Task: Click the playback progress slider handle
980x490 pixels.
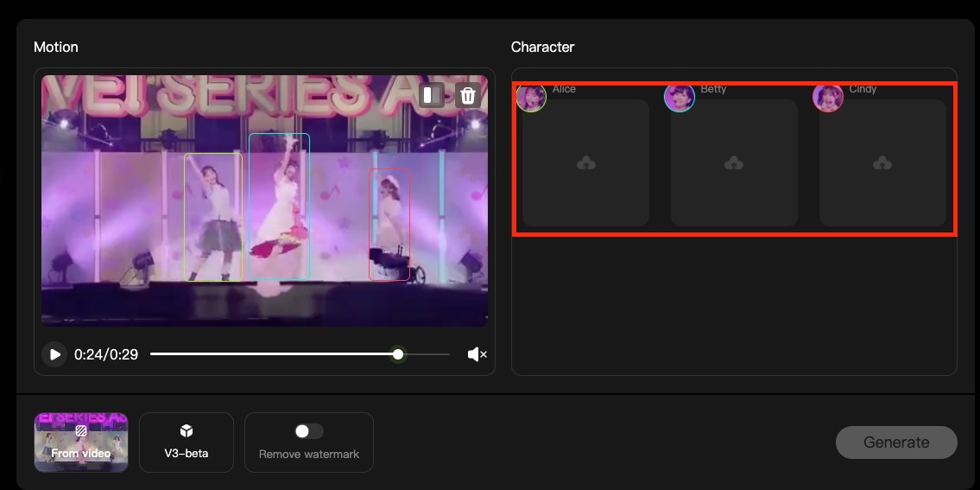Action: [x=398, y=354]
